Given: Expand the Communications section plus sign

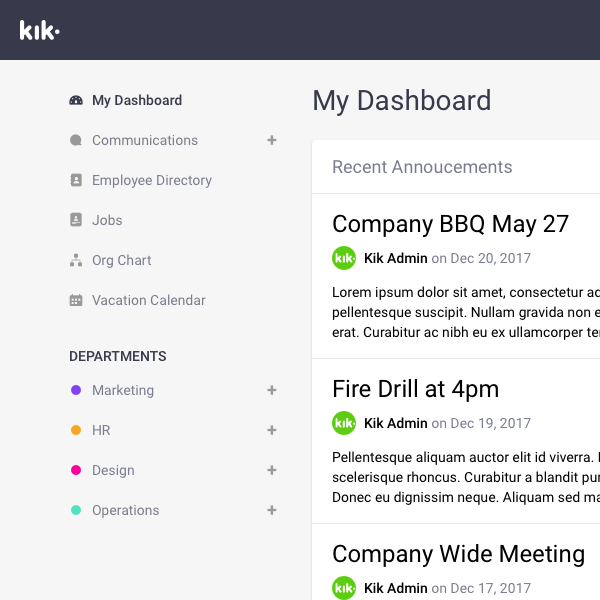Looking at the screenshot, I should [x=271, y=140].
